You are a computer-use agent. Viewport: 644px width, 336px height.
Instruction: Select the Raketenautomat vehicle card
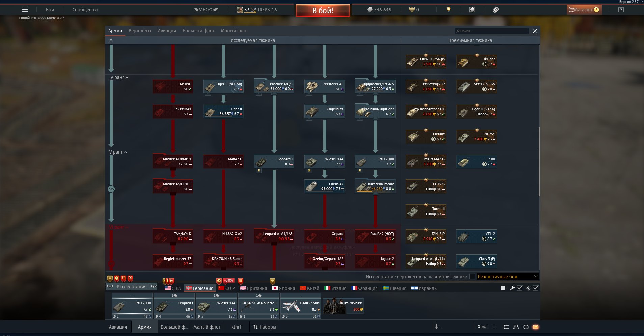[x=375, y=187]
